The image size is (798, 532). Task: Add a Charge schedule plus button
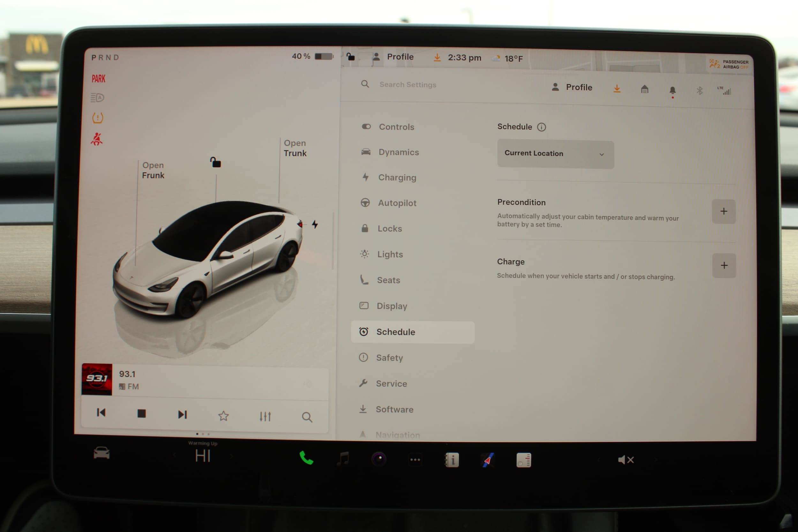click(724, 265)
